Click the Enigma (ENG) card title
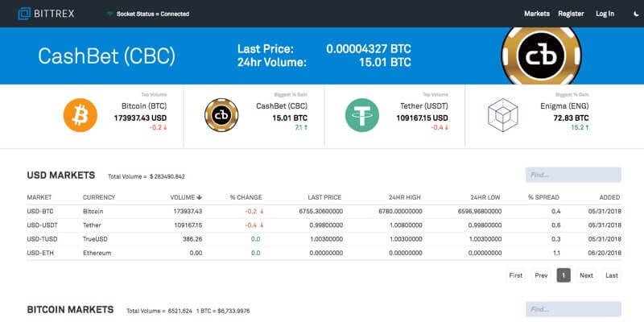This screenshot has width=644, height=322. pos(564,106)
